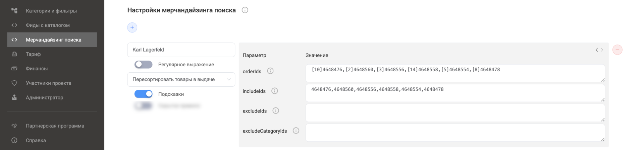Click the info icon beside includeIds

274,91
